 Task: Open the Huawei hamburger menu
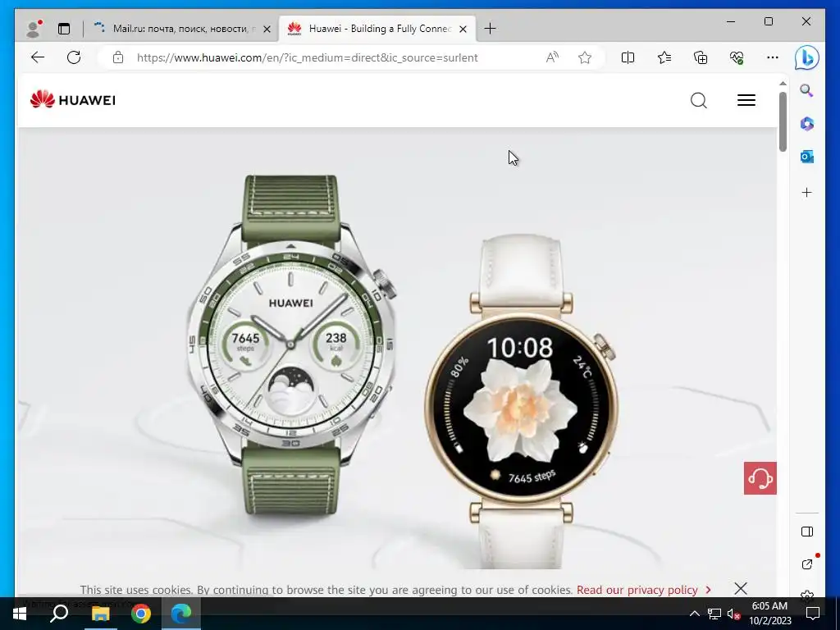(746, 100)
